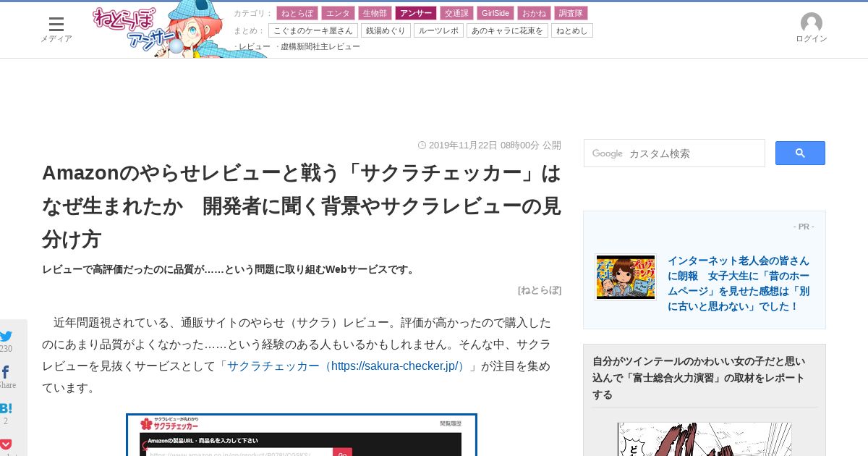
Task: Open the メディア hamburger menu
Action: (x=56, y=30)
